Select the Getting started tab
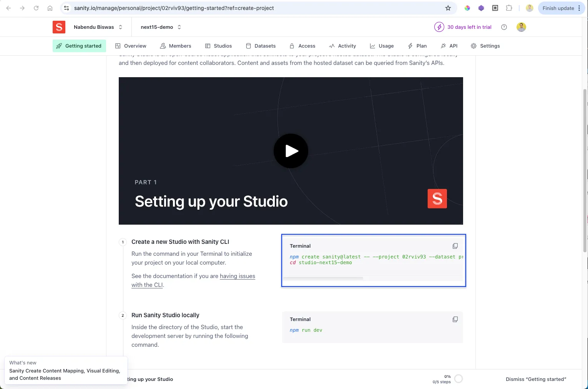Viewport: 588px width, 389px height. 79,46
